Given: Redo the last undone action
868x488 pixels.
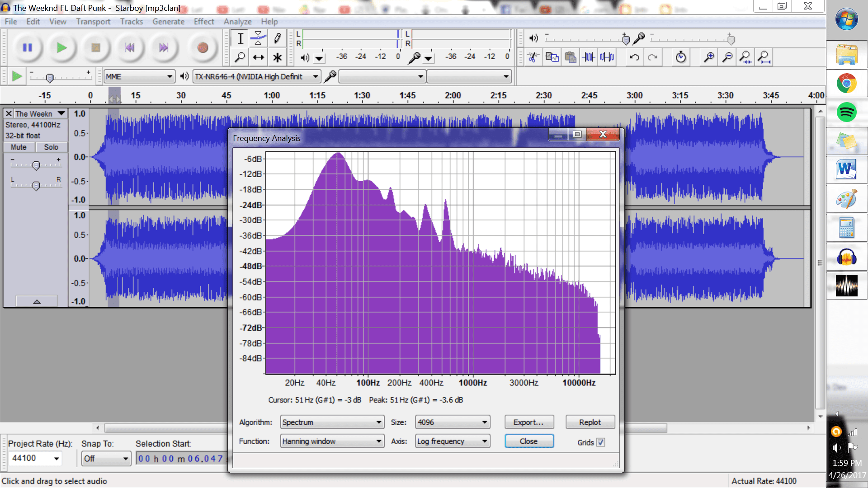Looking at the screenshot, I should click(x=653, y=57).
